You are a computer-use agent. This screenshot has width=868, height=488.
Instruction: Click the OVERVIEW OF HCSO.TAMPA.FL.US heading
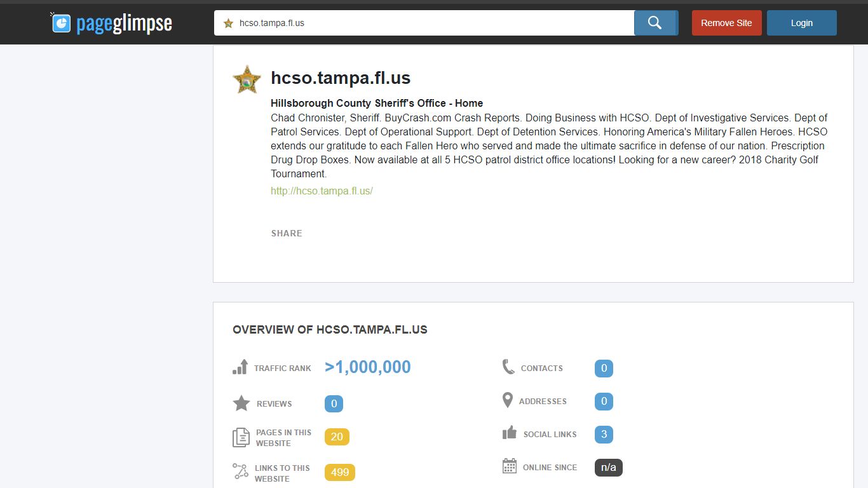tap(330, 330)
